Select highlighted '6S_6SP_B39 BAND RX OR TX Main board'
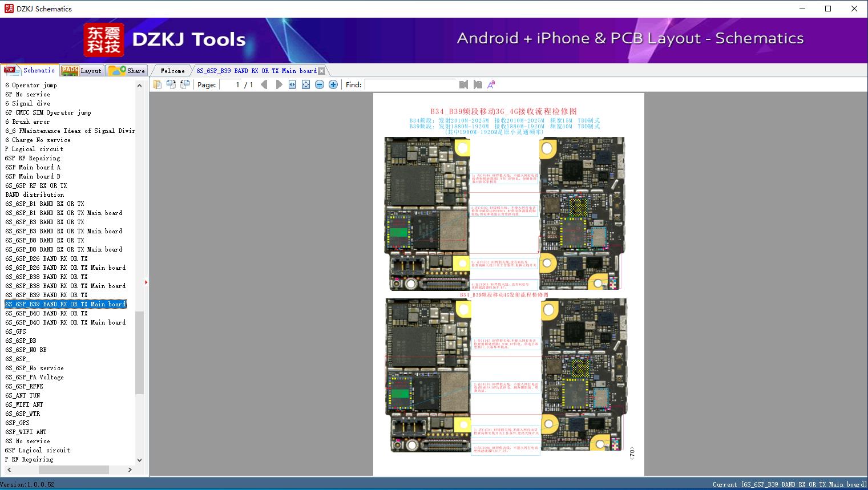Image resolution: width=868 pixels, height=490 pixels. 66,304
